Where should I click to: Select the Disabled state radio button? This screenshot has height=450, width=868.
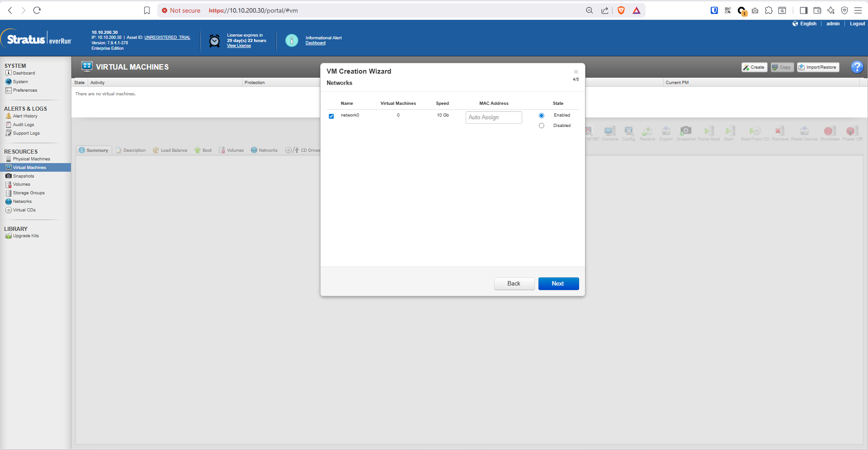[x=541, y=126]
